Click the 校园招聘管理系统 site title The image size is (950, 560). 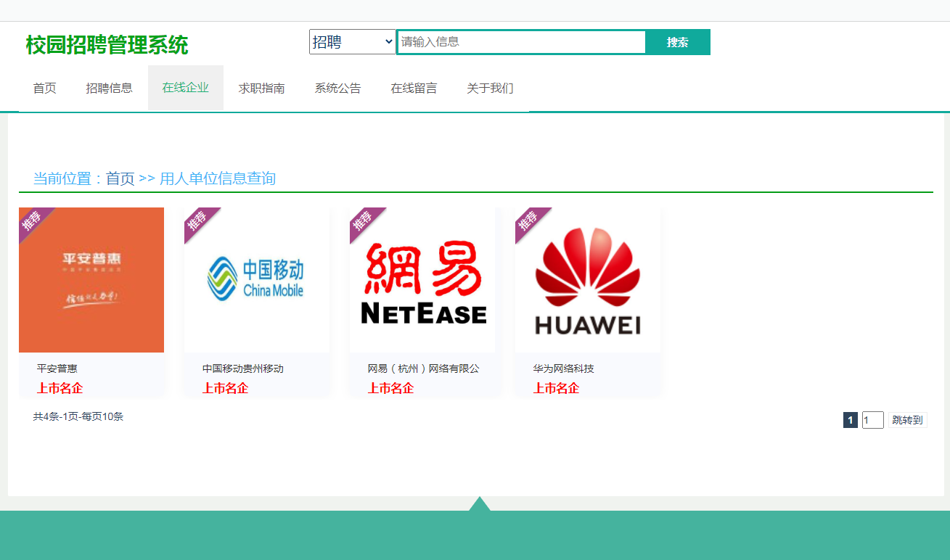click(x=107, y=45)
